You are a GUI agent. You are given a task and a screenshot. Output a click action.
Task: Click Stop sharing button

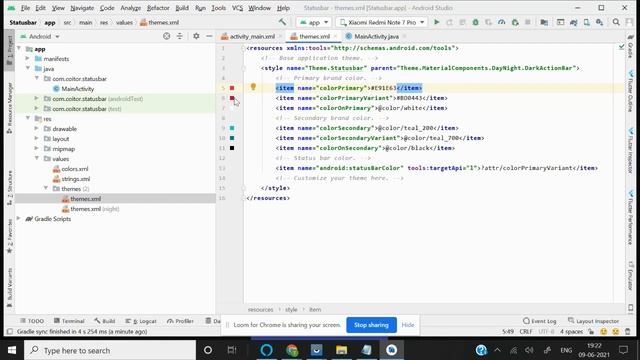371,325
